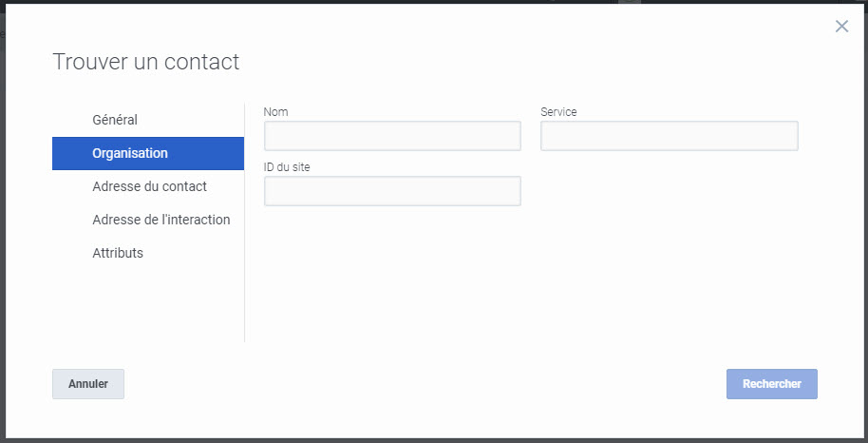868x443 pixels.
Task: Focus the Nom text field
Action: pyautogui.click(x=392, y=136)
